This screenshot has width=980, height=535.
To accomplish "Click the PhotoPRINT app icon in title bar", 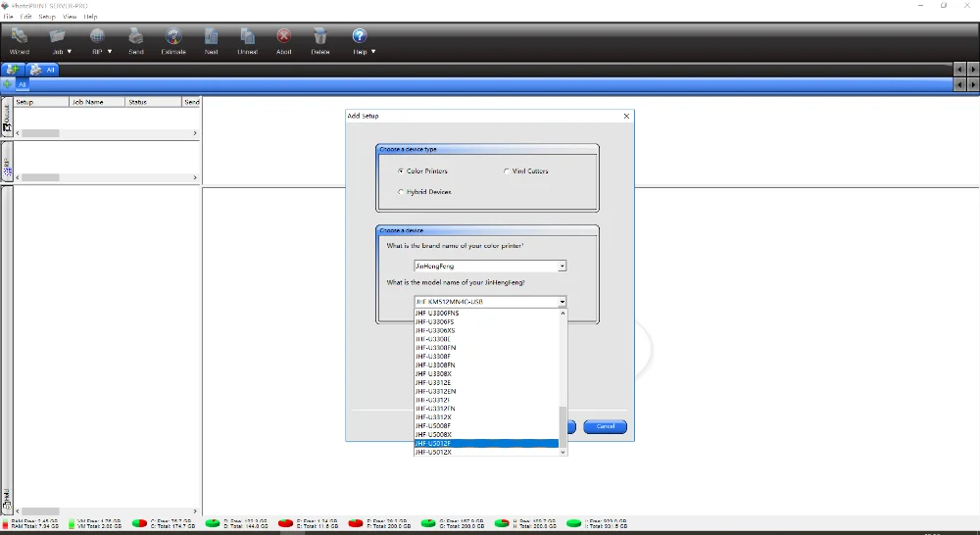I will tap(5, 6).
